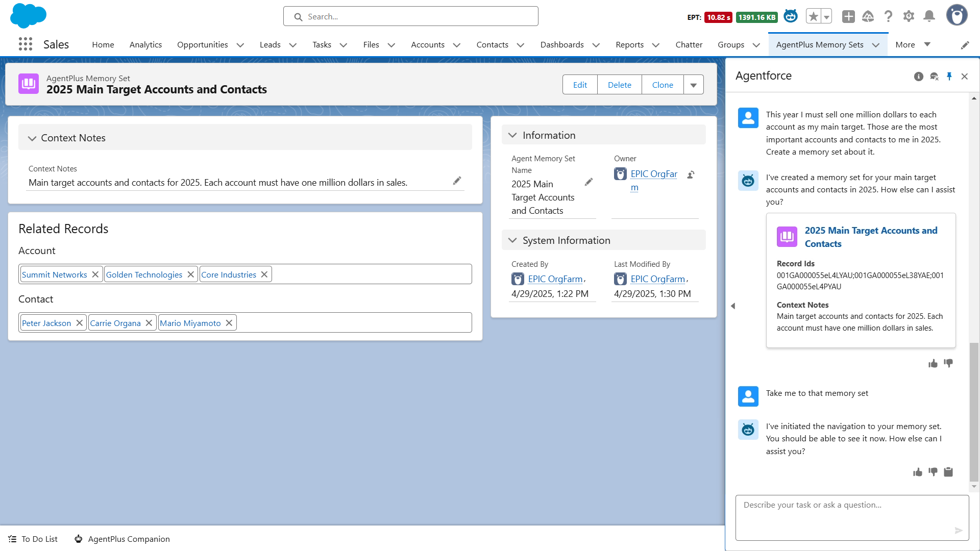Screen dimensions: 980x551
Task: Open more actions dropdown beside Clone
Action: coord(694,85)
